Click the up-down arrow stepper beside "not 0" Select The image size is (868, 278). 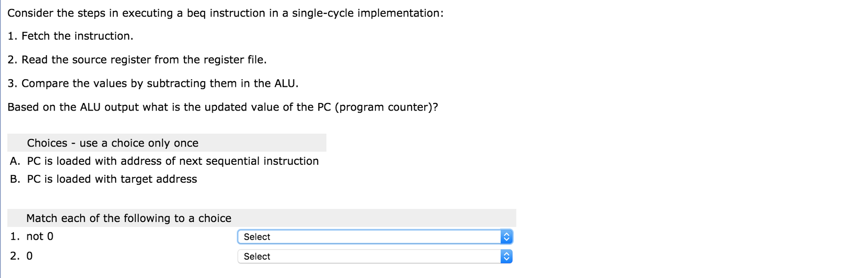pyautogui.click(x=507, y=237)
